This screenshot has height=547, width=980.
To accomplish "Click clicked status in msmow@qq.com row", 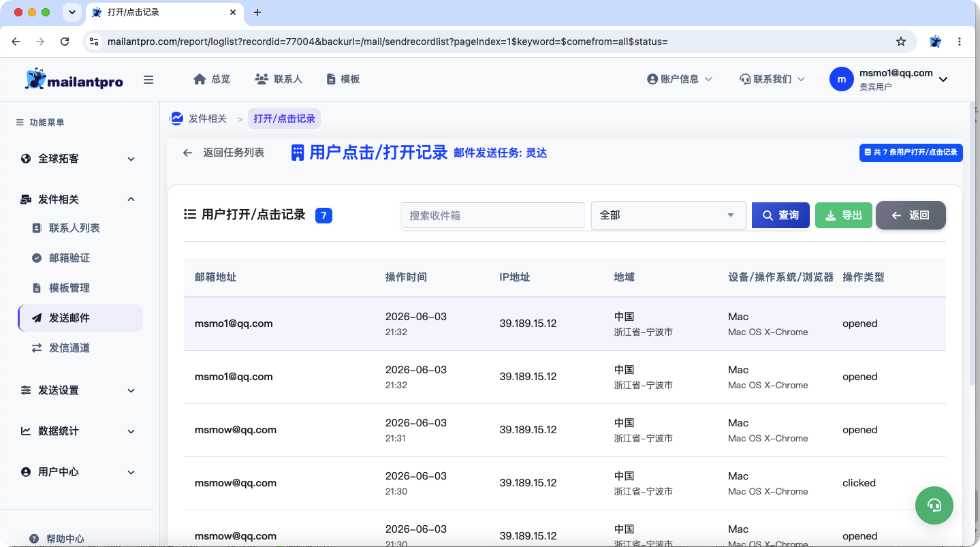I will point(859,483).
